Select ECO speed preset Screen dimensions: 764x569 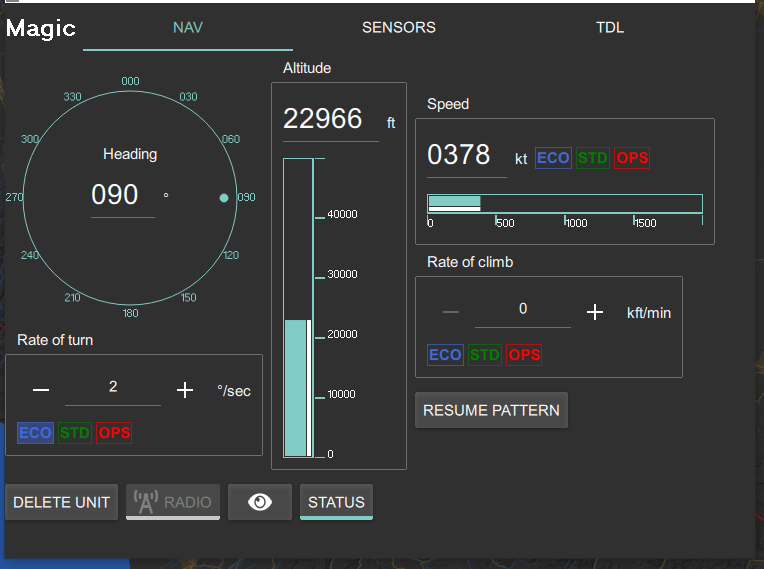coord(553,158)
